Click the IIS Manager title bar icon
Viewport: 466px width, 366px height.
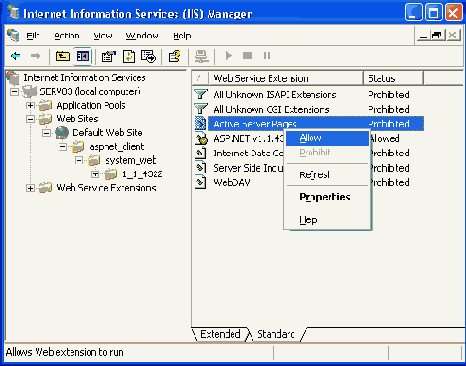[14, 13]
